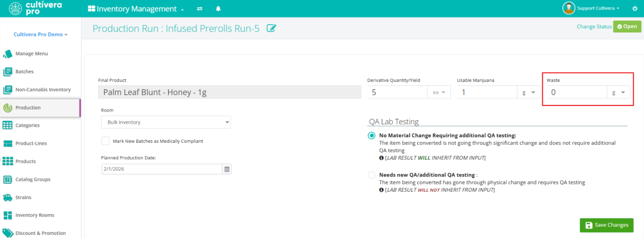Screen dimensions: 644x239
Task: Click the QA Lab Testing heading
Action: click(x=394, y=121)
